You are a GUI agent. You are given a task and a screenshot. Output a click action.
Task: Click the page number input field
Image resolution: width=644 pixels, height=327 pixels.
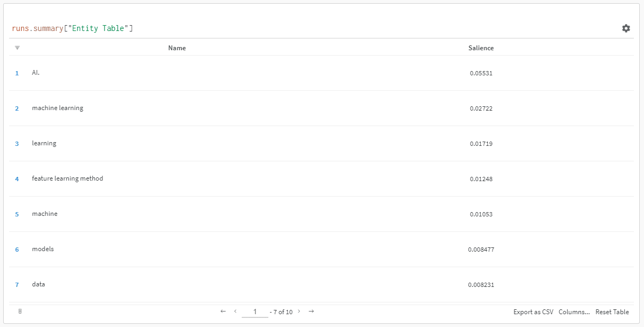pyautogui.click(x=255, y=312)
